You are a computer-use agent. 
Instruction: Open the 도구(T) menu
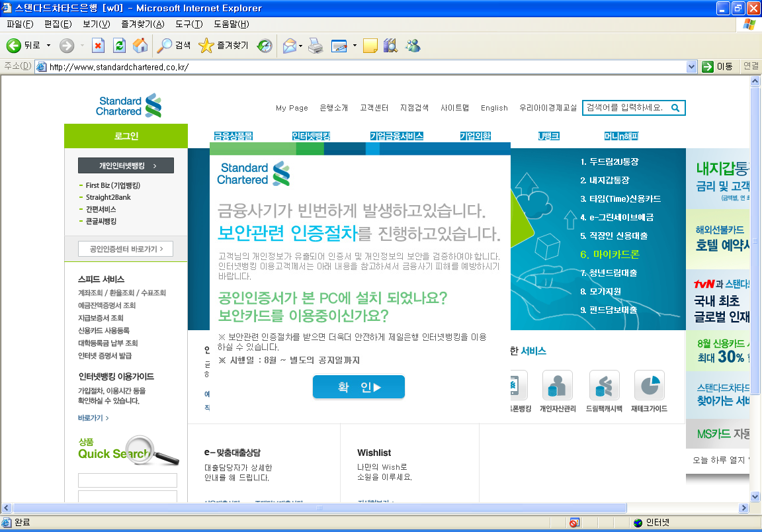189,24
